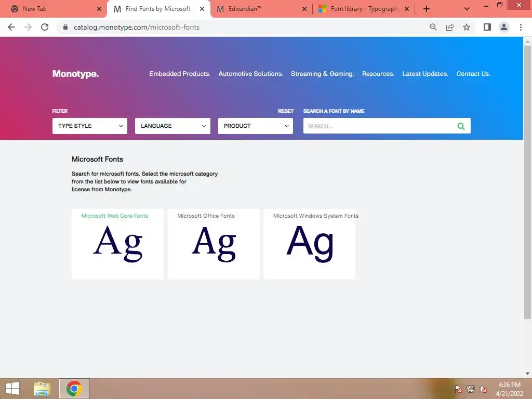
Task: Expand the Type Style filter dropdown
Action: [x=90, y=126]
